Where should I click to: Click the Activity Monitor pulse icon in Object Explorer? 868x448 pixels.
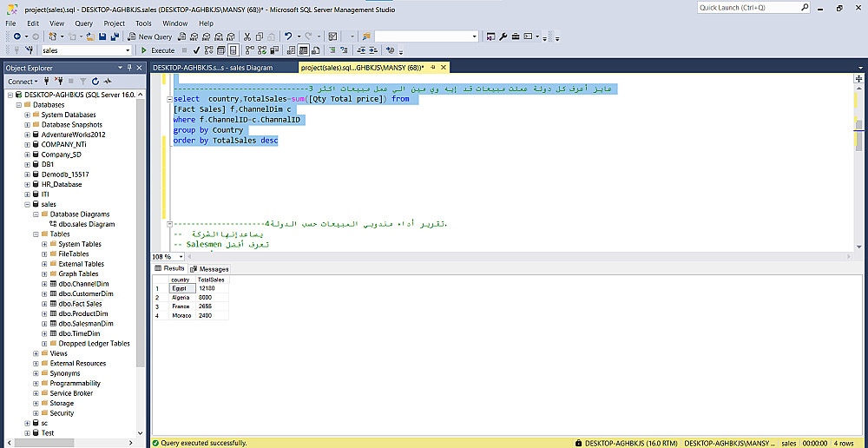pos(108,82)
